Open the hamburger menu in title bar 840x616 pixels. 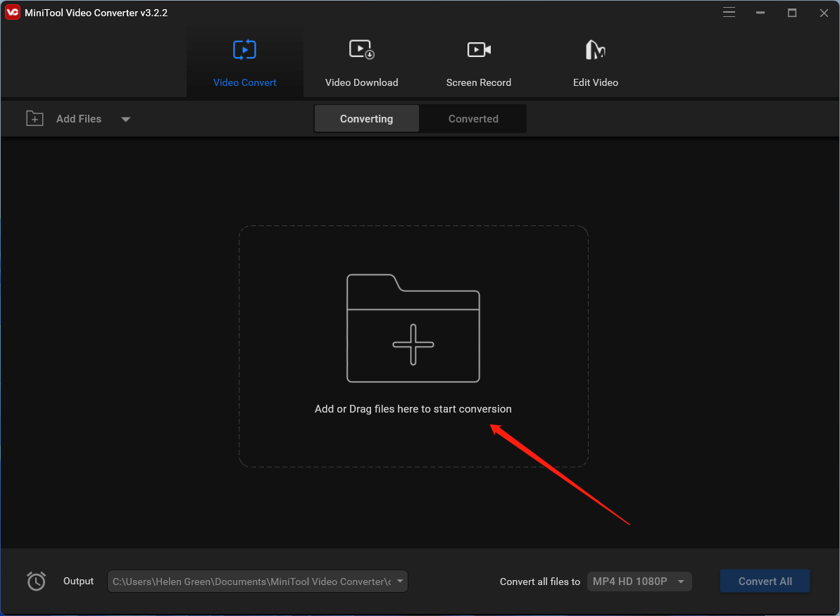729,12
